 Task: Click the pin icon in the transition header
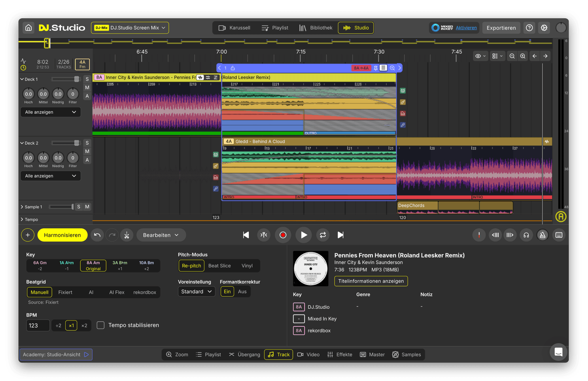pyautogui.click(x=376, y=68)
